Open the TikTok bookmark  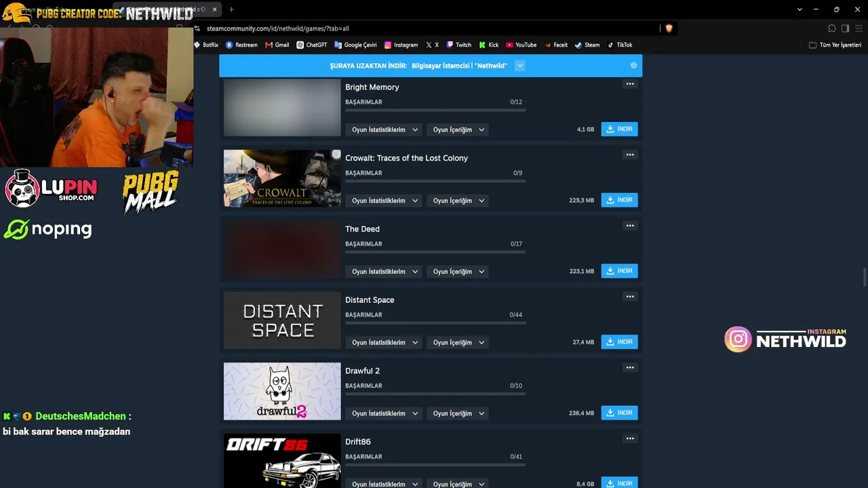[x=620, y=45]
